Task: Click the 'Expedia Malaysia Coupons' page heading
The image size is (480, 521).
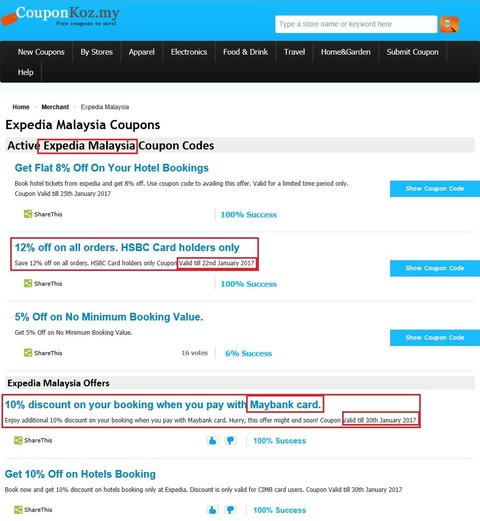Action: tap(83, 125)
